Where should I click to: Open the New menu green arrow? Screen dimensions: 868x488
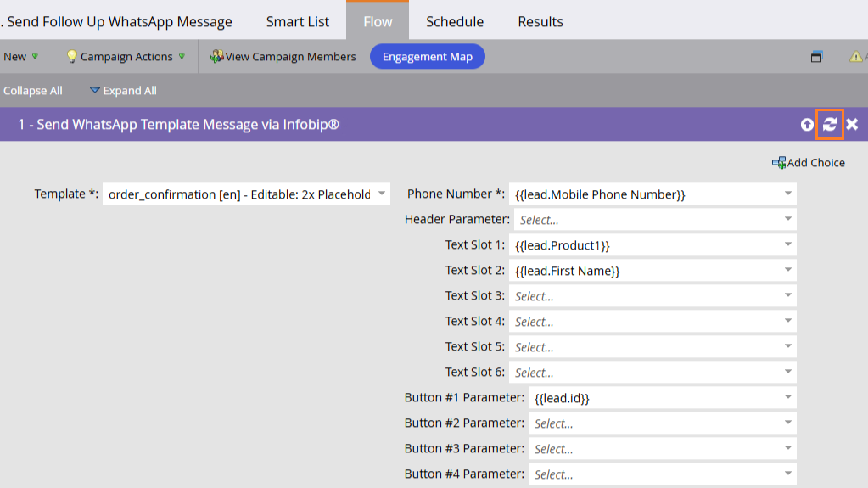[35, 57]
